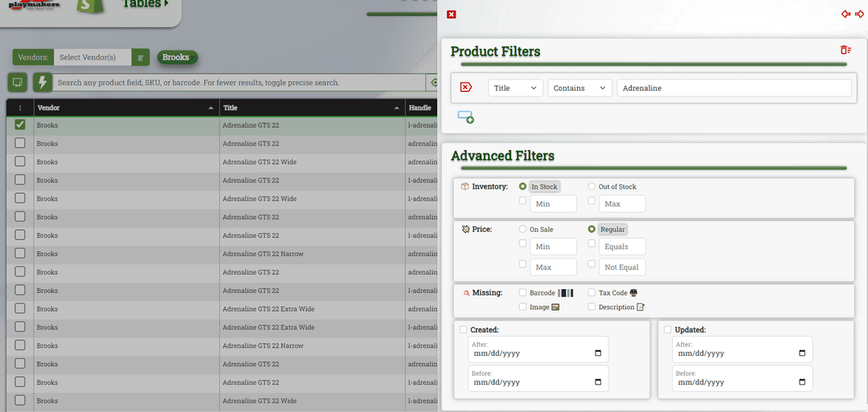
Task: Close the filter panel with the red X
Action: pos(451,14)
